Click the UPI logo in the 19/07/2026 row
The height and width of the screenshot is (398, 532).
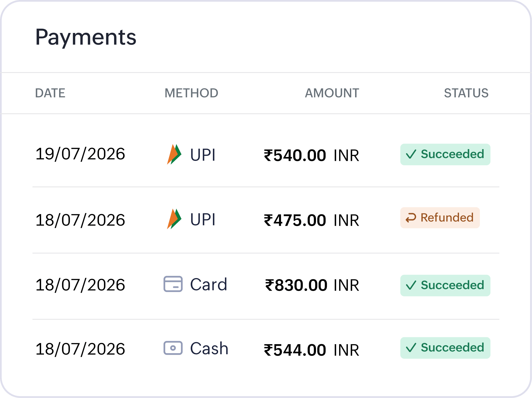click(174, 154)
